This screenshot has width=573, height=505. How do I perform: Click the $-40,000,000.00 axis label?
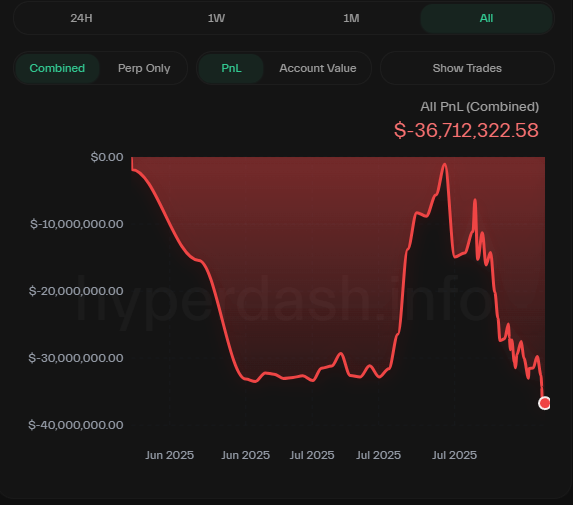pos(76,425)
